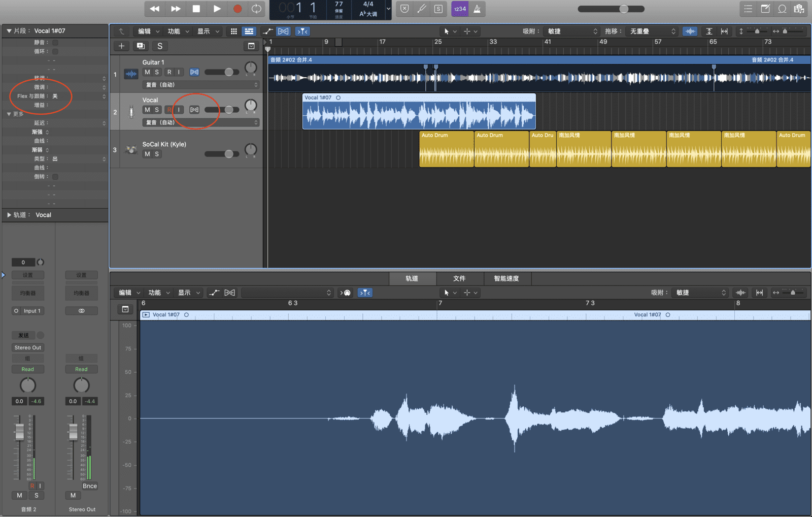Mute the Guitar 1 track
The width and height of the screenshot is (812, 517).
coord(147,72)
